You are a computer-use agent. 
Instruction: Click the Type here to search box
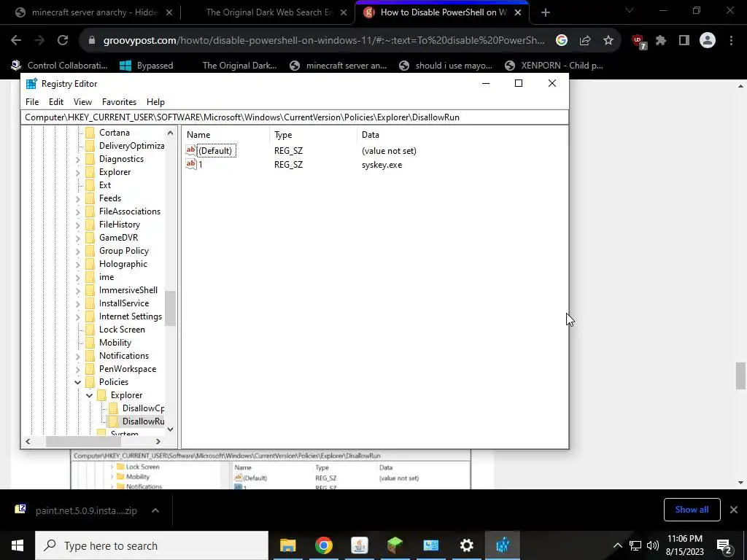tap(152, 545)
